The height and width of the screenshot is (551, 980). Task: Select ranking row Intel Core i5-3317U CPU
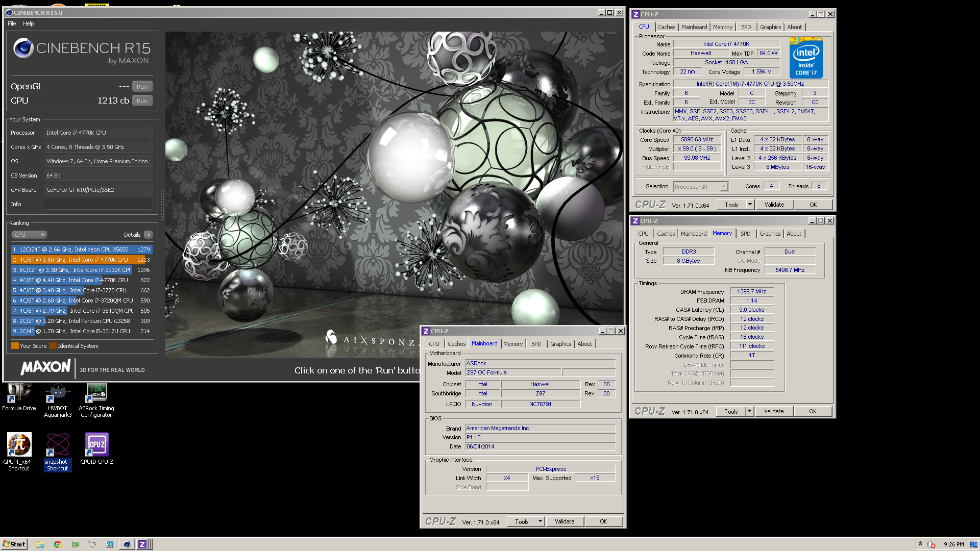click(x=82, y=331)
